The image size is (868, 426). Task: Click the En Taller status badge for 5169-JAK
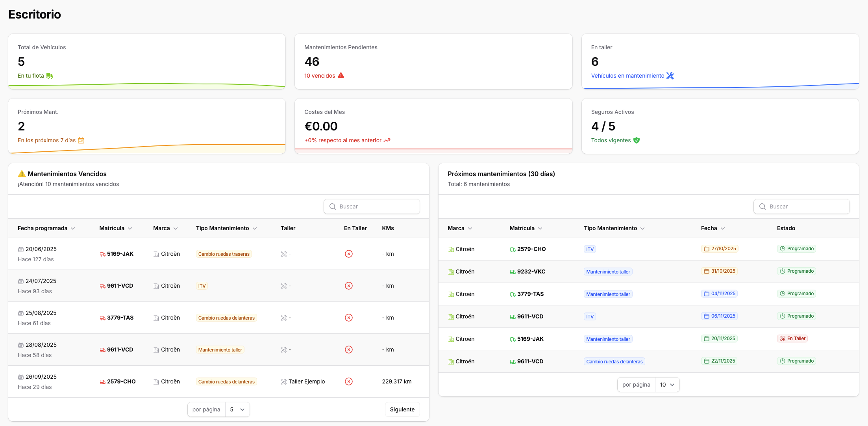(x=792, y=339)
